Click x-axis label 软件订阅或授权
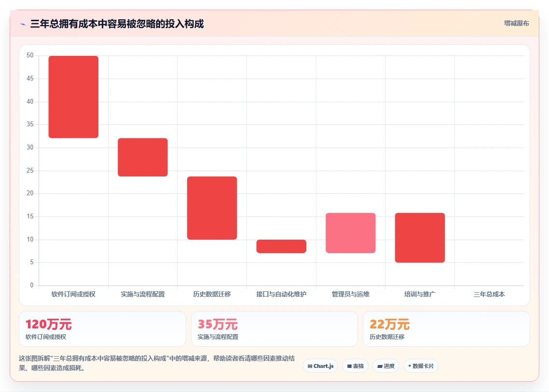Viewport: 549px width, 392px height. (73, 294)
